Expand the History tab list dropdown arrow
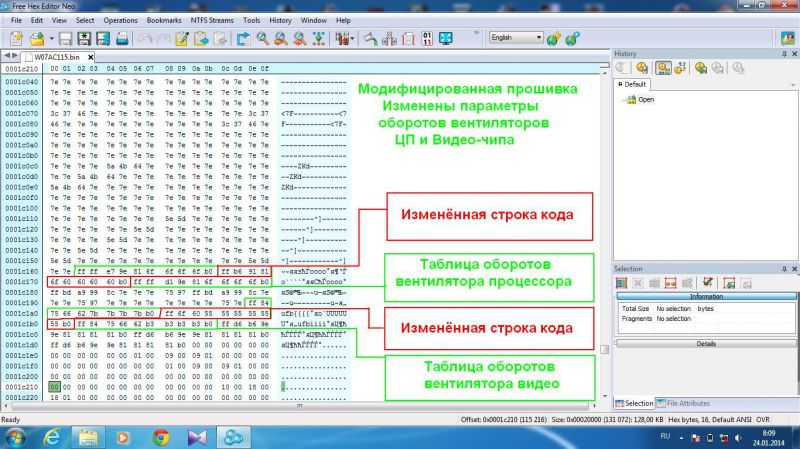This screenshot has width=800, height=449. (x=793, y=85)
